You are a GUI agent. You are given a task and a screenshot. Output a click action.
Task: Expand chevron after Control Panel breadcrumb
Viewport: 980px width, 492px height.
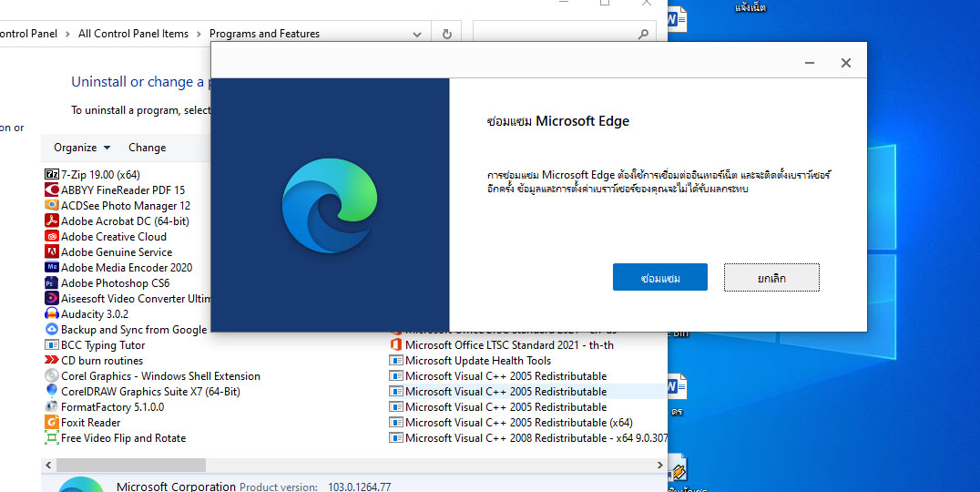68,35
